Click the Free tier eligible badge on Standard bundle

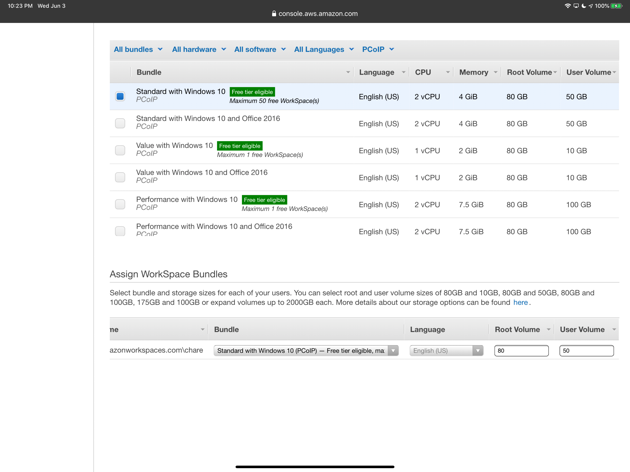[x=252, y=92]
